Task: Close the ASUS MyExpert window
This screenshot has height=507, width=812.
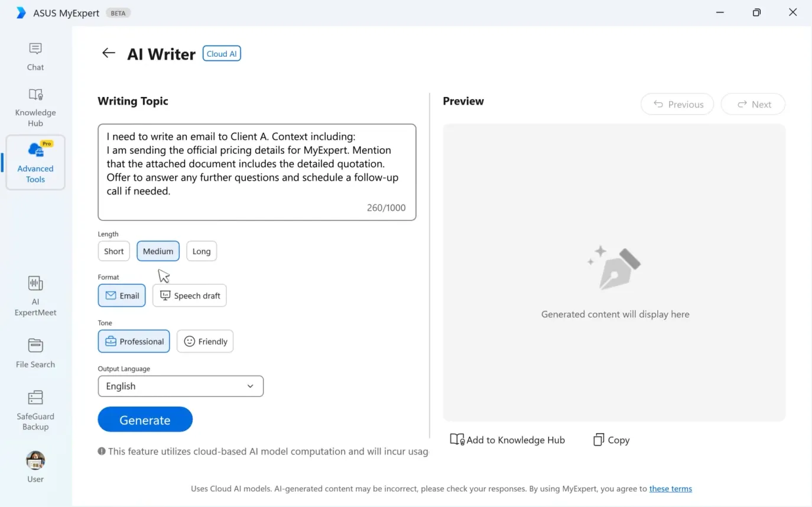Action: pos(793,12)
